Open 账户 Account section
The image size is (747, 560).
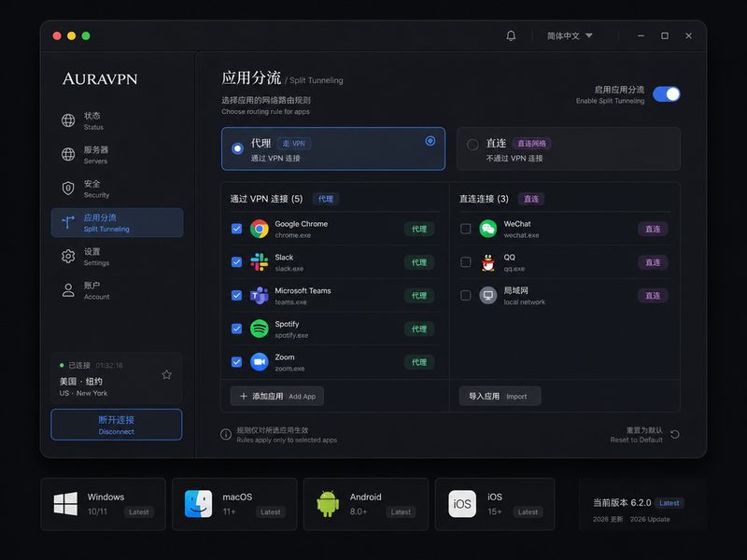[x=117, y=290]
